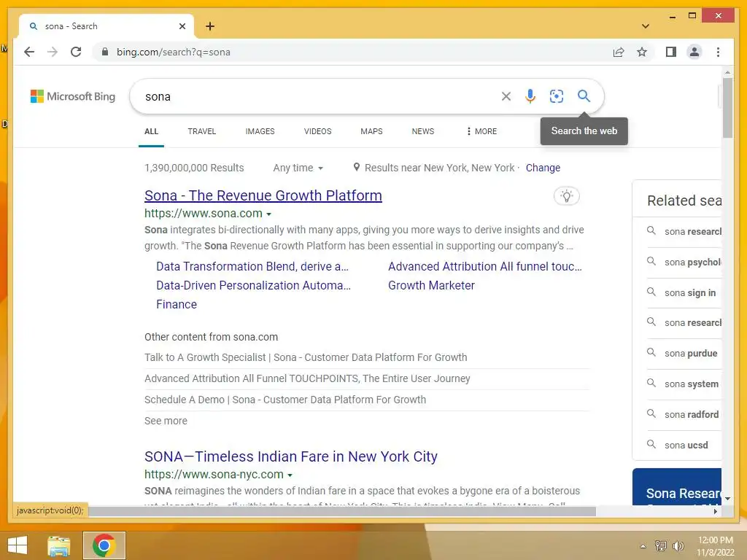
Task: Click the Microsoft Bing logo
Action: pyautogui.click(x=73, y=96)
